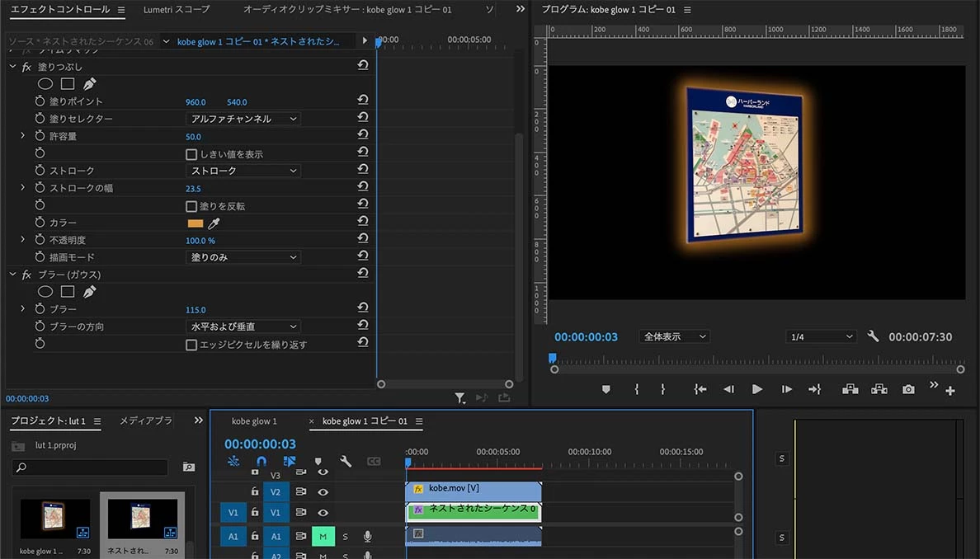Switch to kobe glow 1 timeline tab

pyautogui.click(x=254, y=421)
